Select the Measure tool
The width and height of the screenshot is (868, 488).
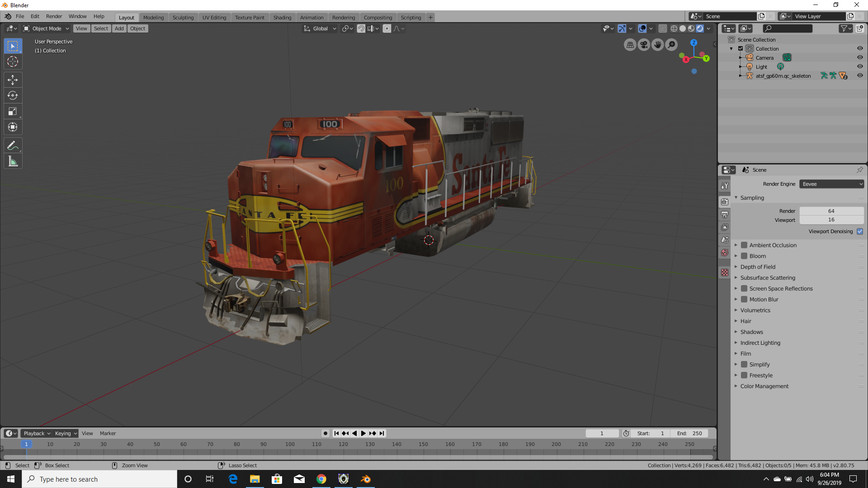coord(13,161)
